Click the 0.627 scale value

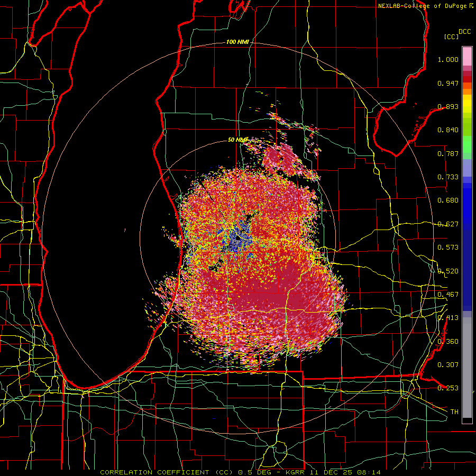[448, 224]
